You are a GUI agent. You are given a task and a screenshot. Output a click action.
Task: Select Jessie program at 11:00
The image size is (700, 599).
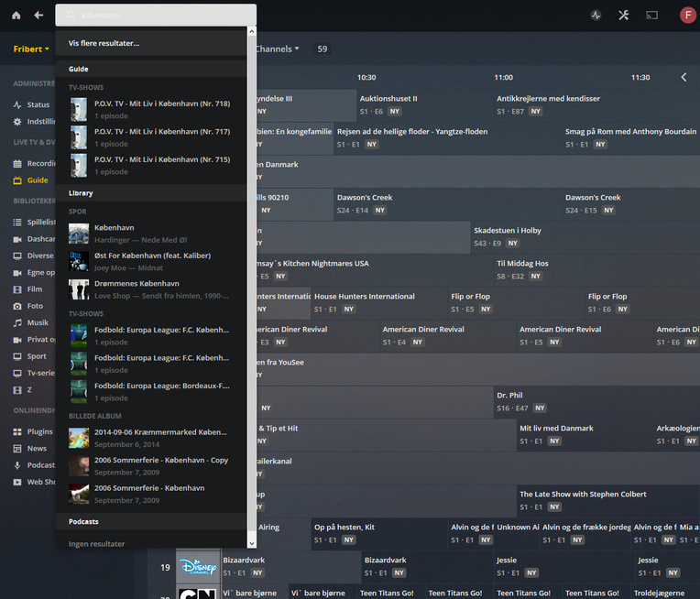(x=564, y=567)
